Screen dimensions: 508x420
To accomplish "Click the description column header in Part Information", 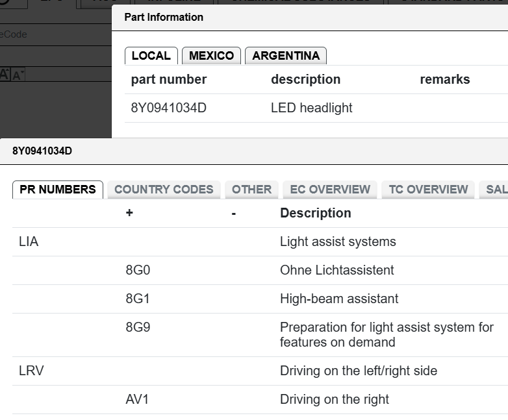I will click(305, 79).
